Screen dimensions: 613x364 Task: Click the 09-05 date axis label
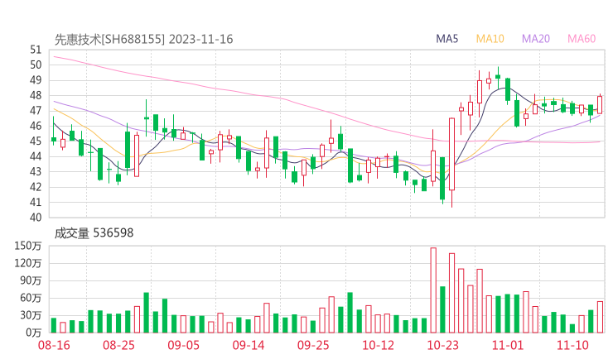tap(183, 345)
